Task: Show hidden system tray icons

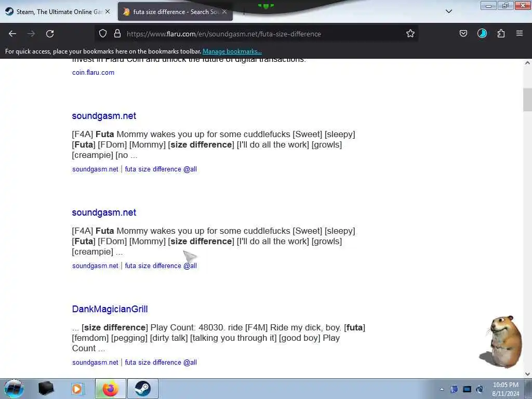Action: (x=442, y=389)
